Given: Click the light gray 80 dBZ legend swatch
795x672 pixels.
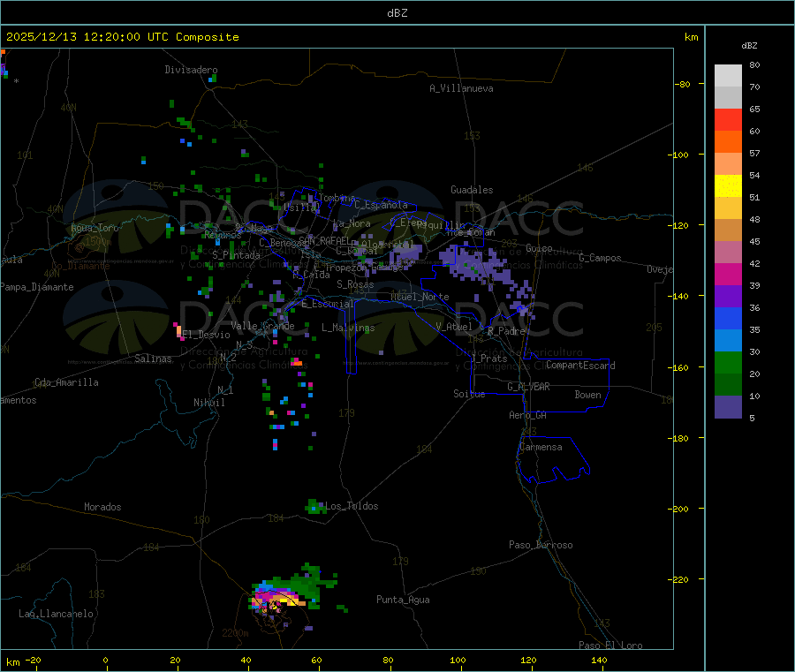Looking at the screenshot, I should point(728,76).
